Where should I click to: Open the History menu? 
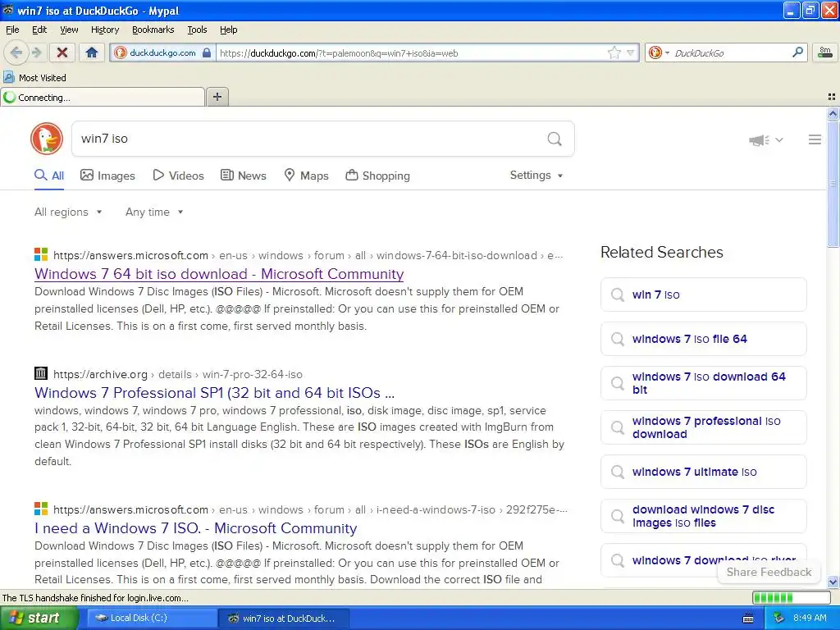104,30
